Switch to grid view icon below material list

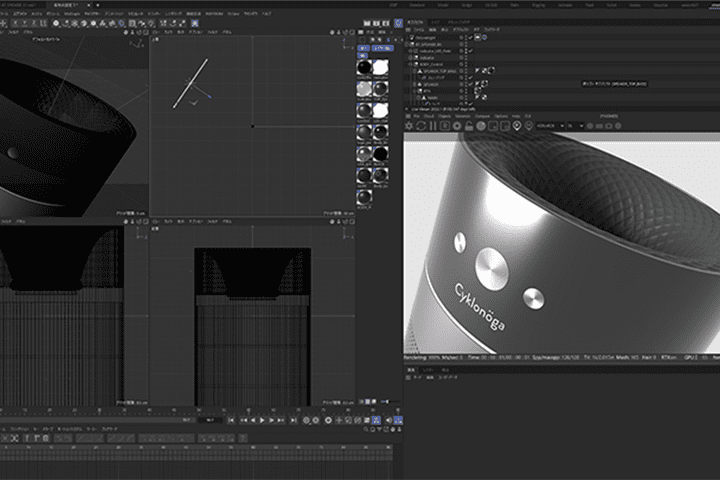click(x=367, y=402)
